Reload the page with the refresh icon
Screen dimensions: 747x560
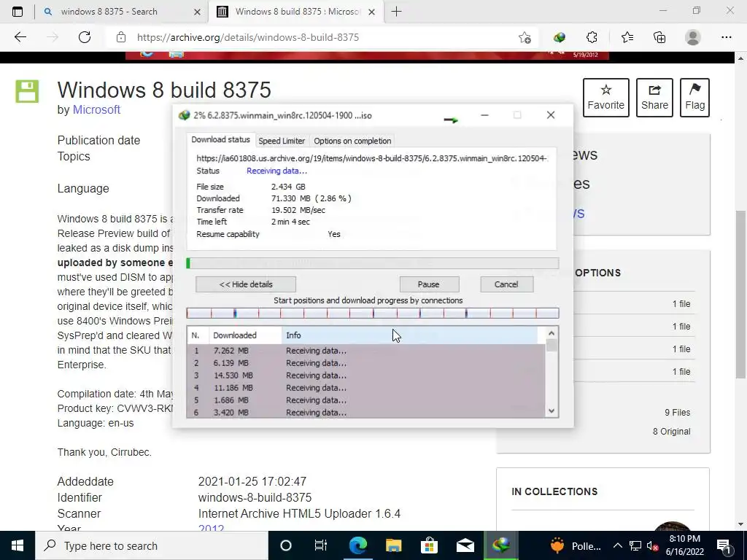[85, 37]
